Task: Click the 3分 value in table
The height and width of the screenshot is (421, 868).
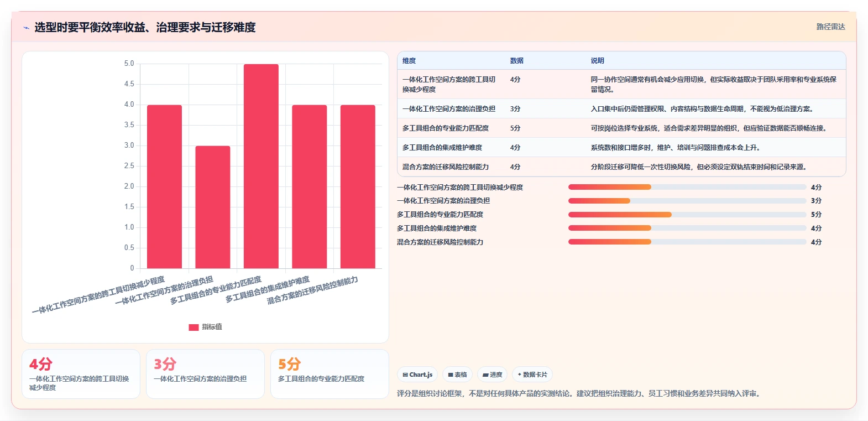Action: [x=515, y=109]
